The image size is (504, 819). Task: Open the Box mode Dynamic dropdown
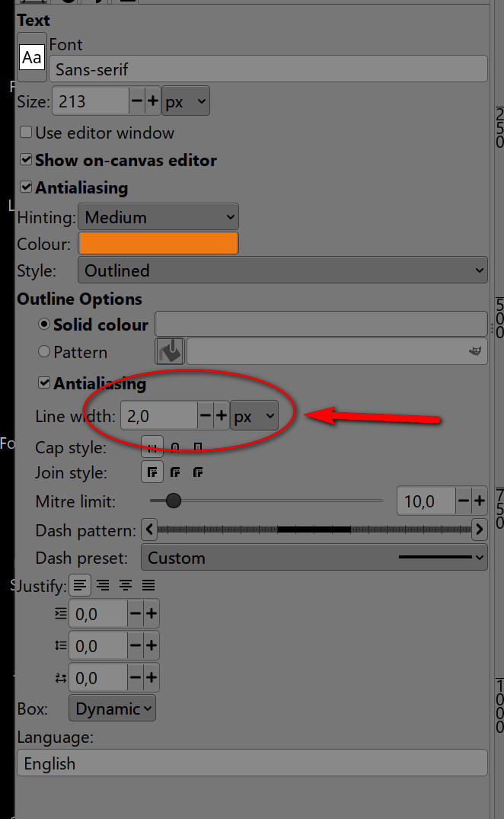(112, 709)
